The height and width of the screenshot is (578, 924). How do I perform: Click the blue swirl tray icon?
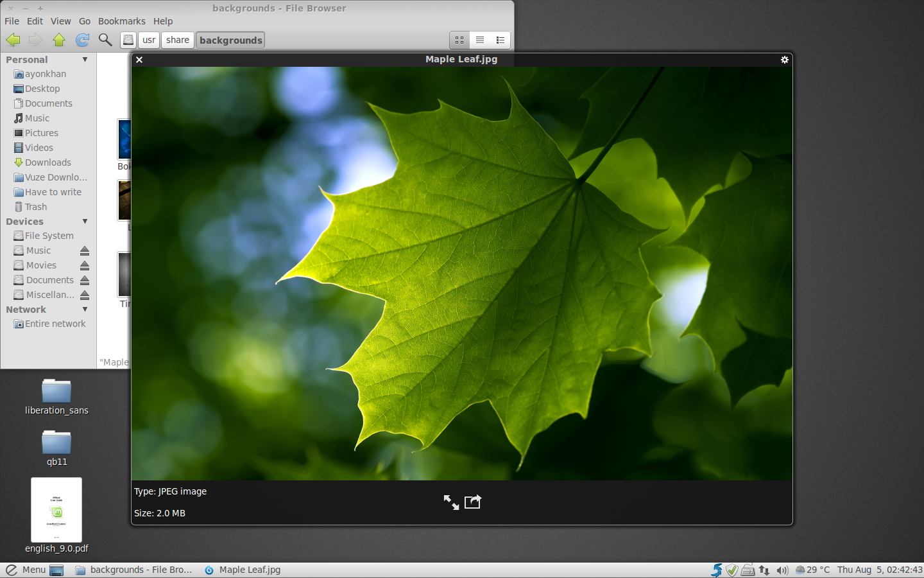(717, 570)
